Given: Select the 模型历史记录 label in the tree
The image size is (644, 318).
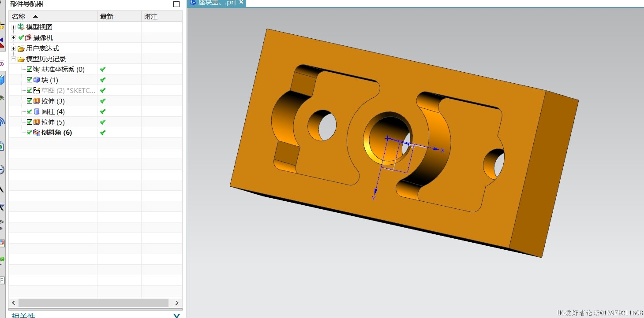Looking at the screenshot, I should 46,59.
